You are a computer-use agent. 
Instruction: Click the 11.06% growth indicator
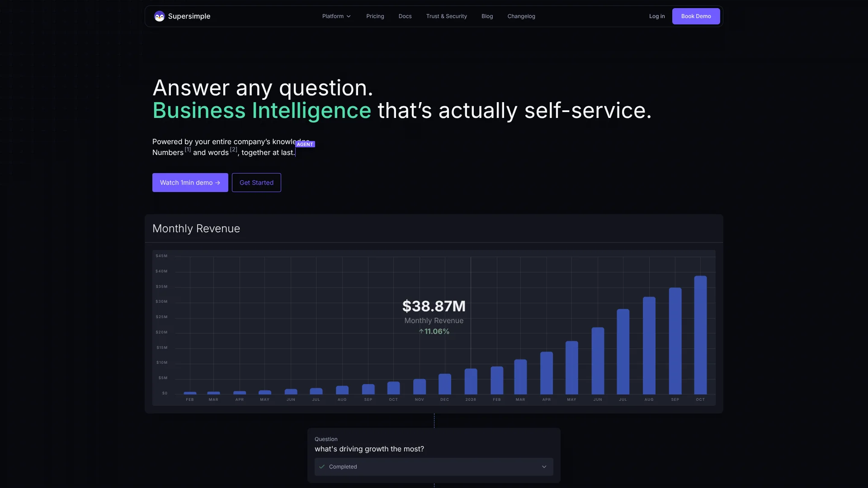[x=434, y=332]
